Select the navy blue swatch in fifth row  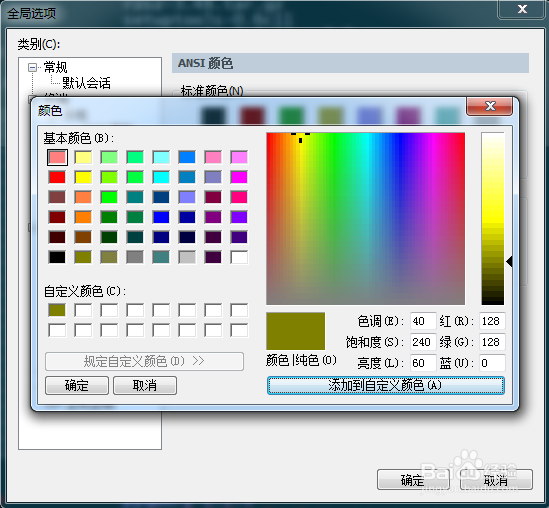161,237
